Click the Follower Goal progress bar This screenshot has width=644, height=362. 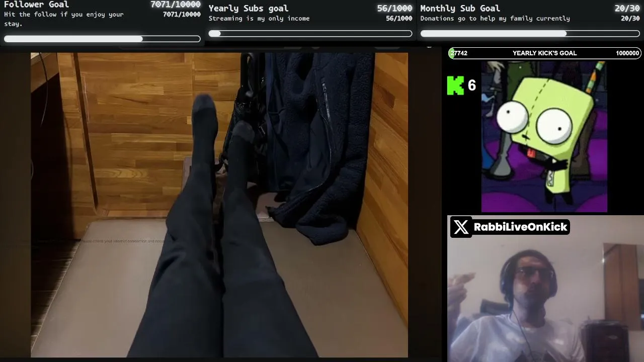102,39
